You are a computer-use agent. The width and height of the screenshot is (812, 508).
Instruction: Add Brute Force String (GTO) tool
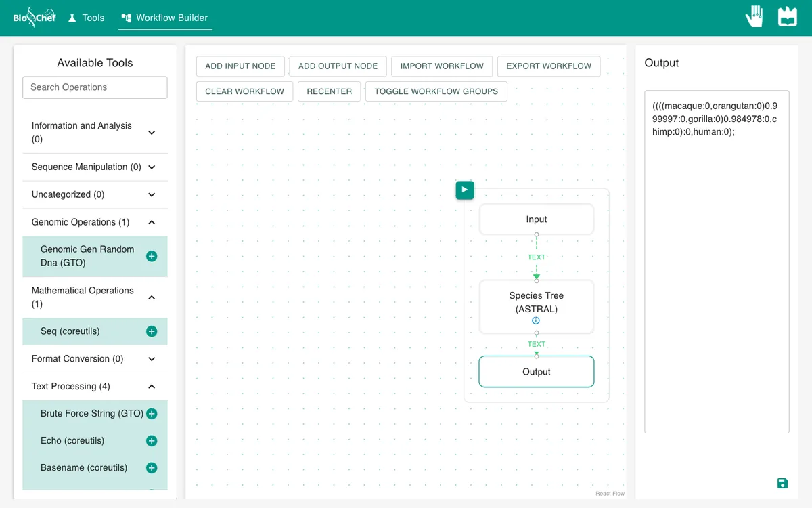[152, 414]
